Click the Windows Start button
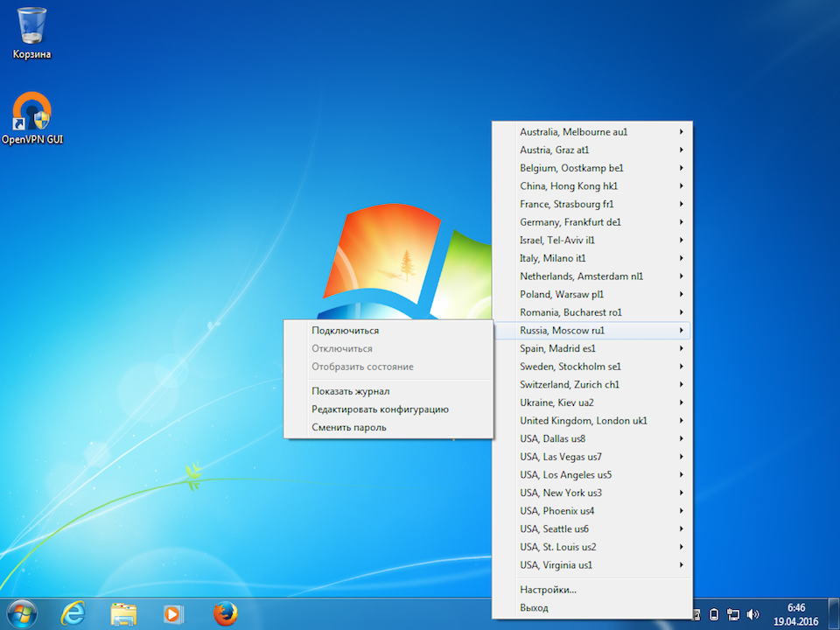840x630 pixels. pyautogui.click(x=22, y=613)
